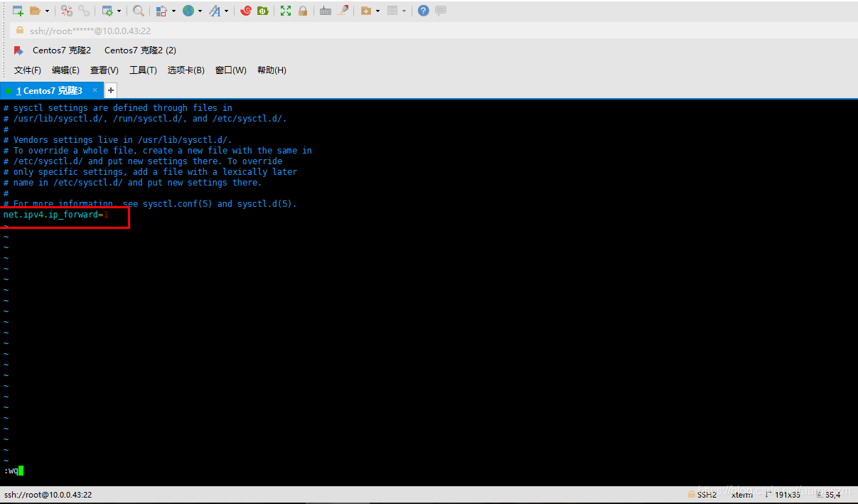Expand the session properties dropdown arrow
This screenshot has height=504, width=858.
[x=119, y=11]
